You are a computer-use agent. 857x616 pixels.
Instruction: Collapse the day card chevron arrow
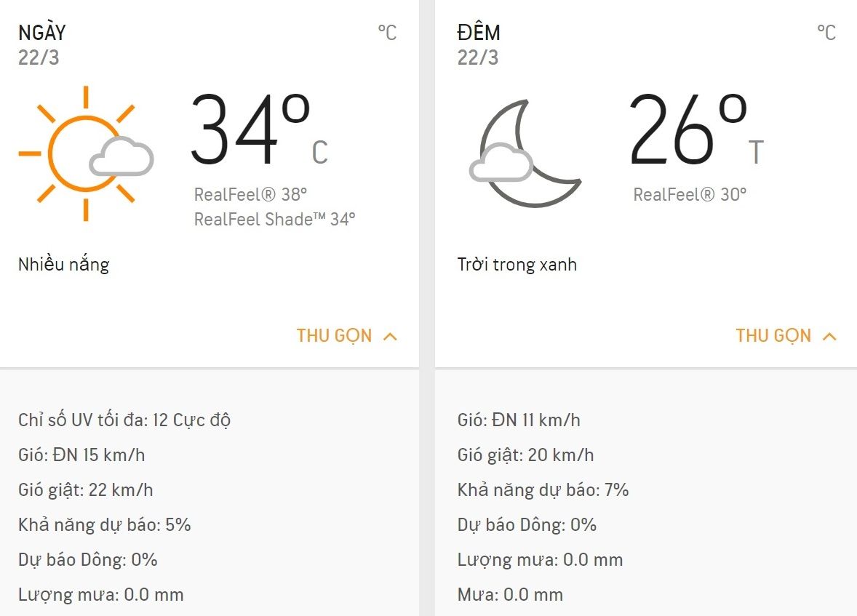tap(390, 336)
